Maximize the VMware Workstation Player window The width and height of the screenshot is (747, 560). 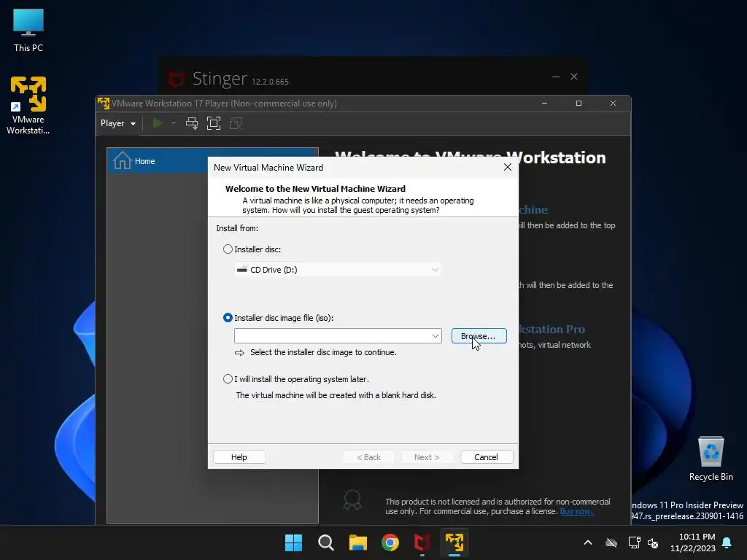click(x=578, y=104)
